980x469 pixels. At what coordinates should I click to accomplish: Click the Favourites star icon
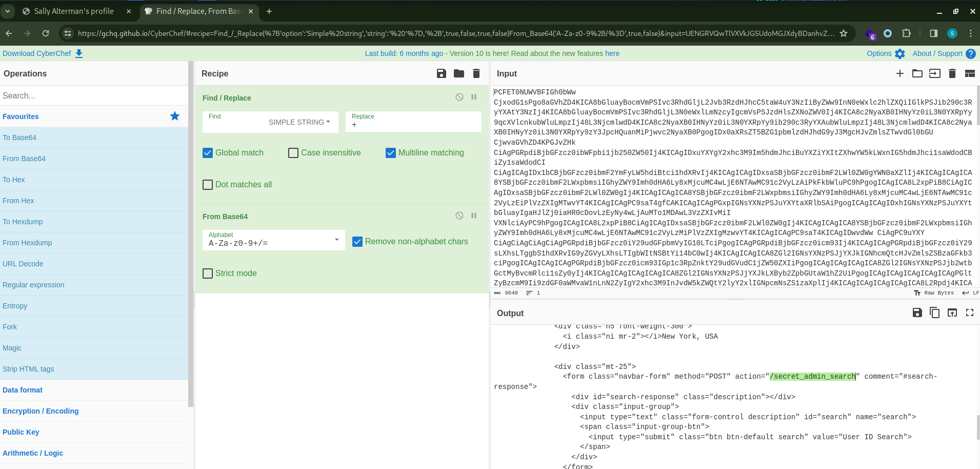pyautogui.click(x=175, y=116)
